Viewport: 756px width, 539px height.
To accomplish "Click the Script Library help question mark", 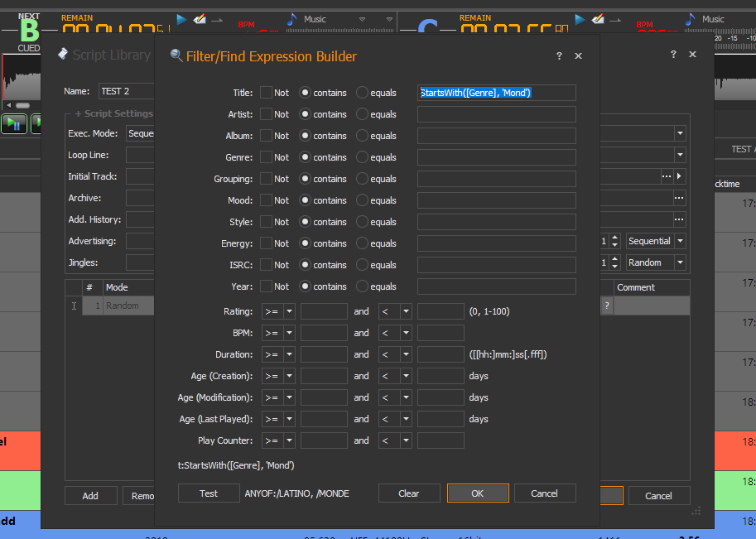I will coord(673,55).
